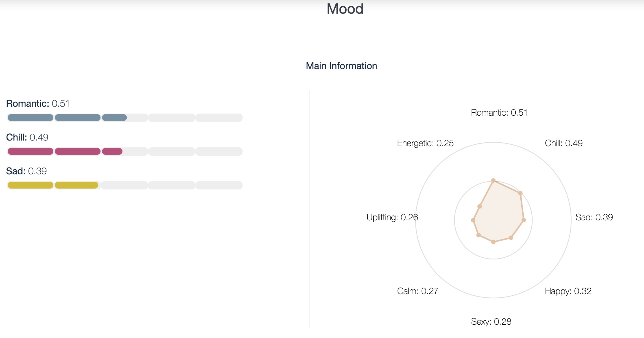Click the Sexy: 0.28 radar label
The width and height of the screenshot is (644, 338).
tap(491, 322)
